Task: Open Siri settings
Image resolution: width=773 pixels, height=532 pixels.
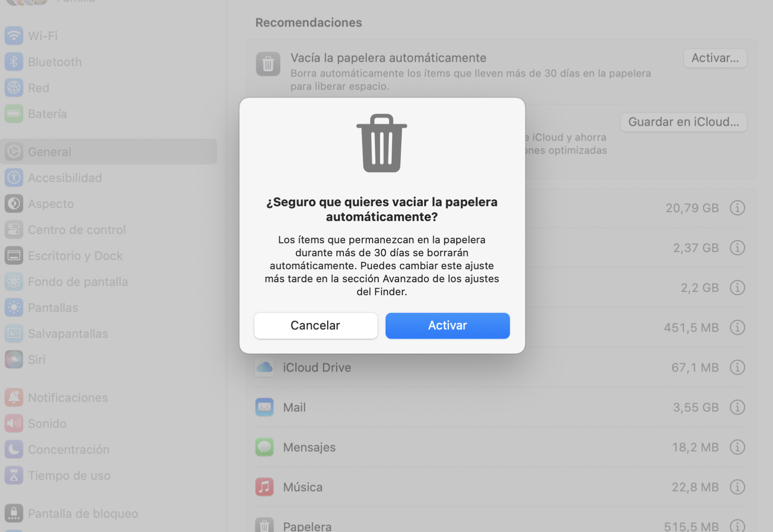Action: click(37, 359)
